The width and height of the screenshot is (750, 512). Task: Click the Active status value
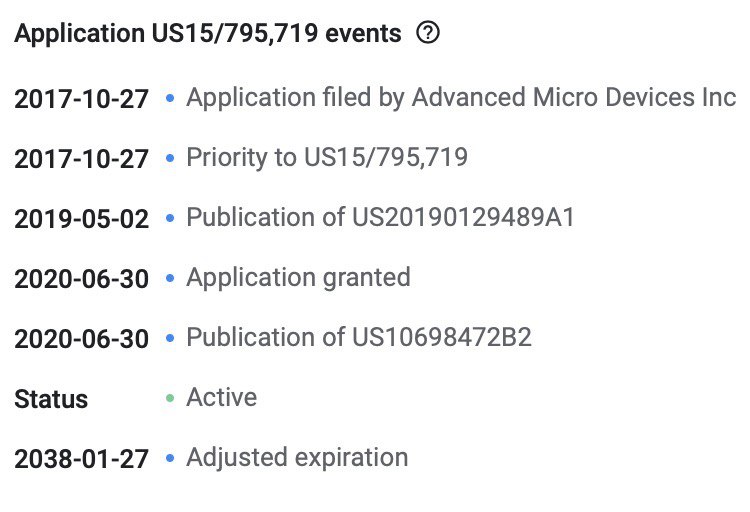(221, 397)
